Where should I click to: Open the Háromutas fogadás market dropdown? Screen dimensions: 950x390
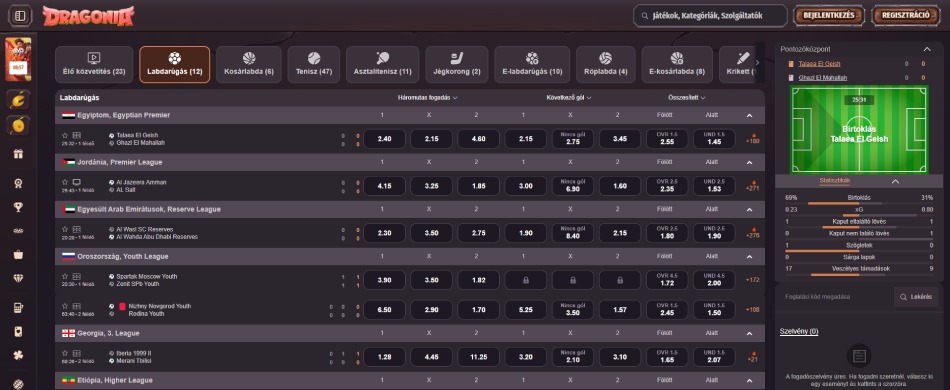click(428, 98)
